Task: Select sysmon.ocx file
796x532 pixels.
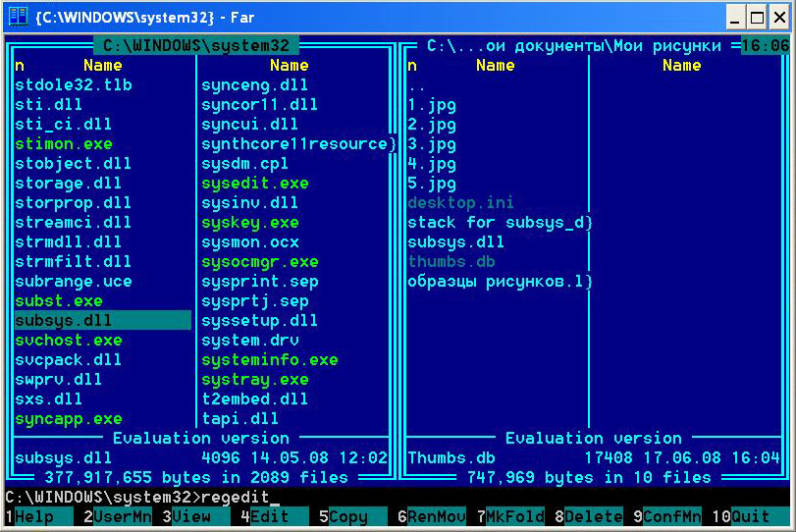Action: (x=249, y=242)
